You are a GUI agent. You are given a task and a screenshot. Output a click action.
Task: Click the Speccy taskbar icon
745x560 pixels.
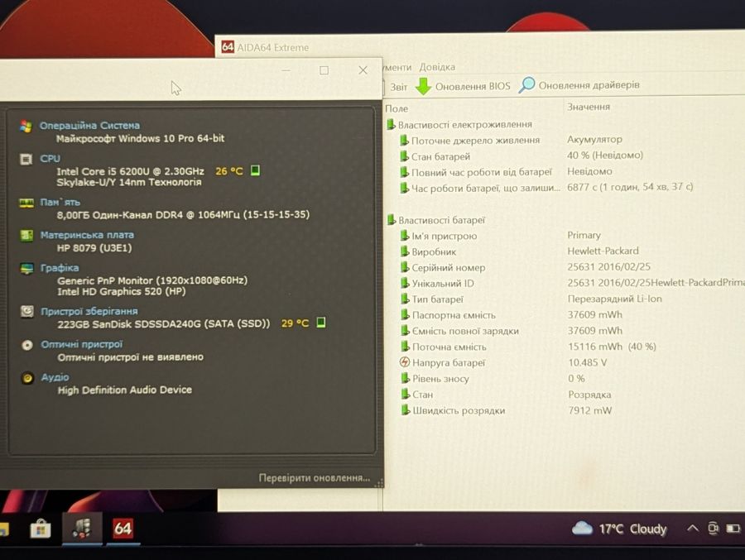tap(82, 529)
